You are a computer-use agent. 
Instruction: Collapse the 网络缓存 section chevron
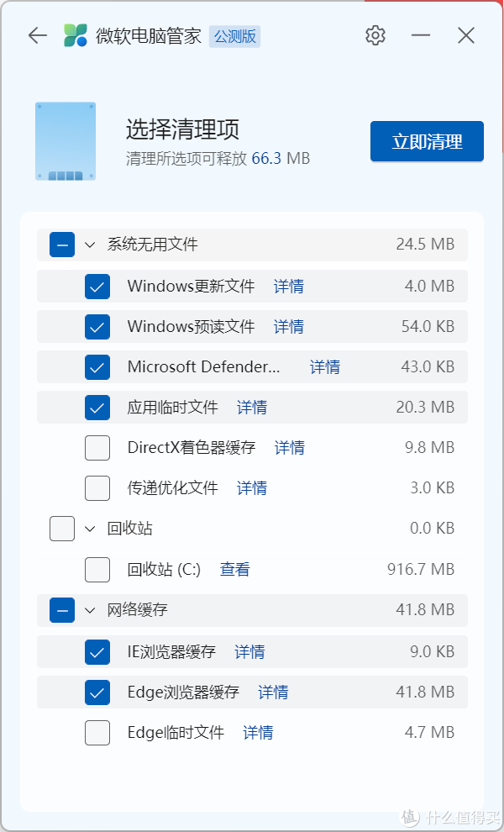pyautogui.click(x=90, y=610)
